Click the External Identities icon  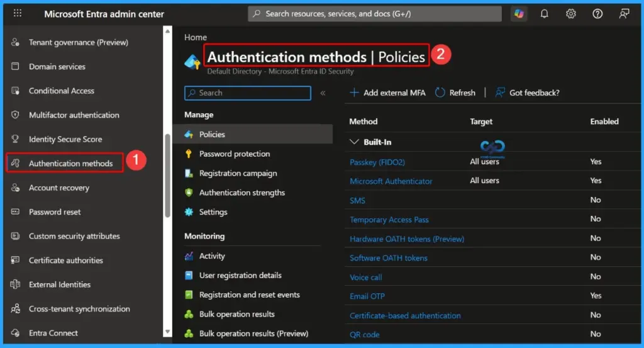point(15,284)
